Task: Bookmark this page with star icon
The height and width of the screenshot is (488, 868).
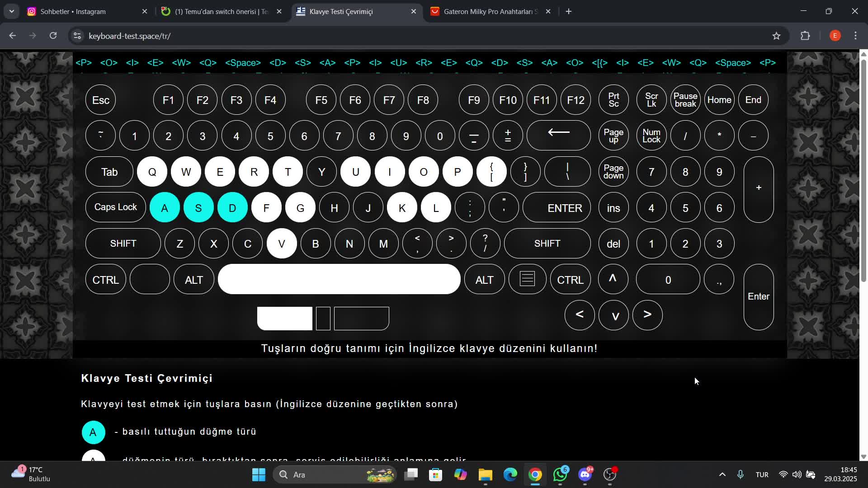Action: (x=776, y=36)
